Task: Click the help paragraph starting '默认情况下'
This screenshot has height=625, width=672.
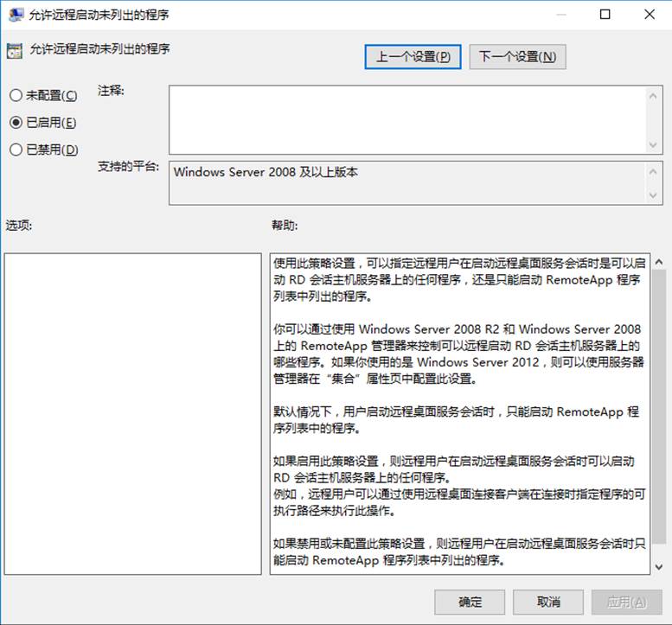Action: point(456,420)
